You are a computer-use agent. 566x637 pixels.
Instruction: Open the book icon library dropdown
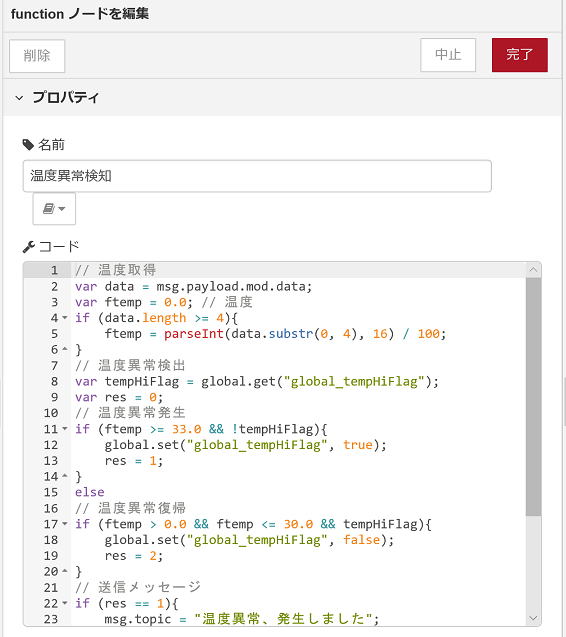pos(54,209)
